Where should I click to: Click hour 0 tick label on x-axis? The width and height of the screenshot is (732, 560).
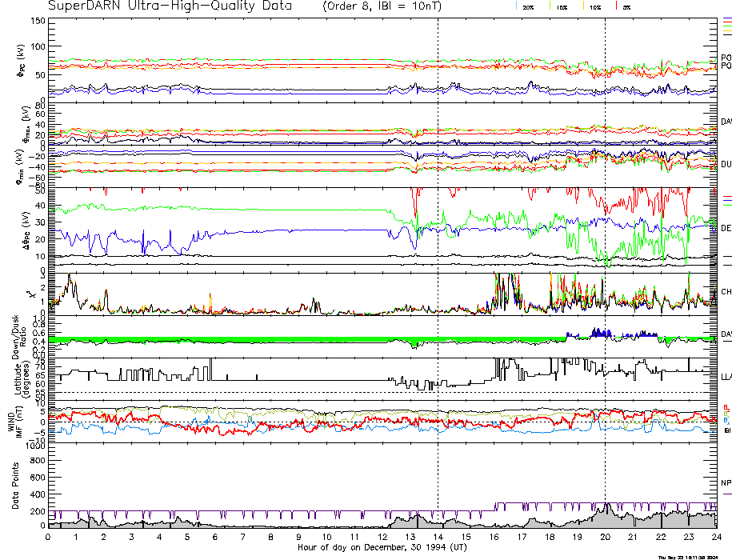pyautogui.click(x=49, y=538)
